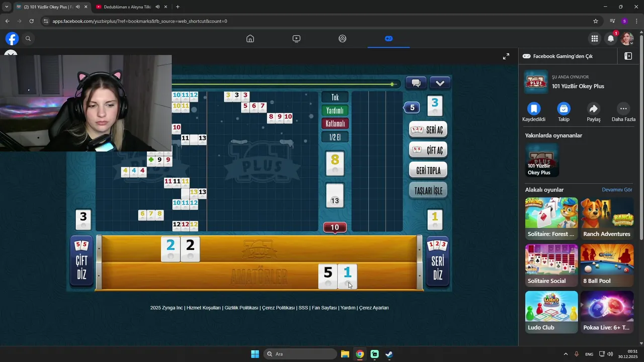Expand the browser tab search dropdown
The height and width of the screenshot is (362, 644).
7,7
